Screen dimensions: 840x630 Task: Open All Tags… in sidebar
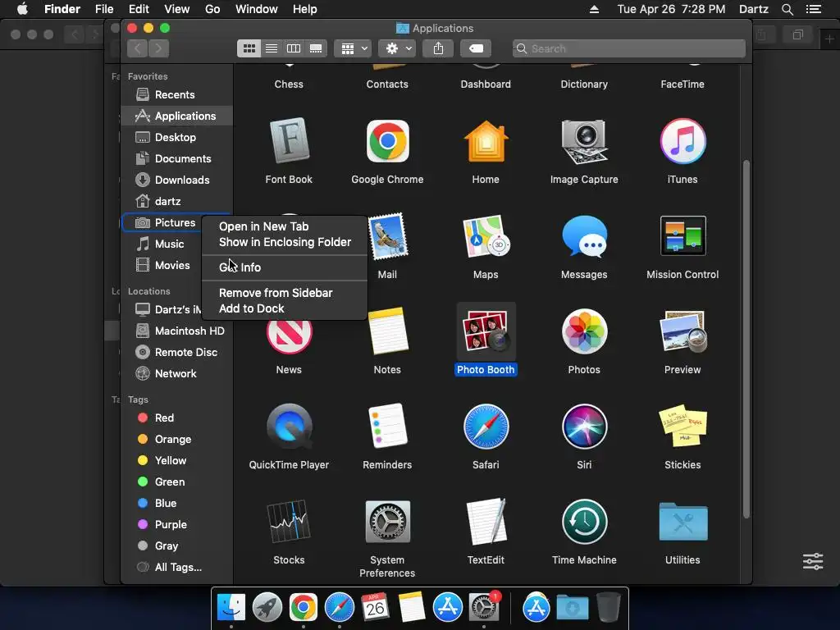[x=177, y=568]
